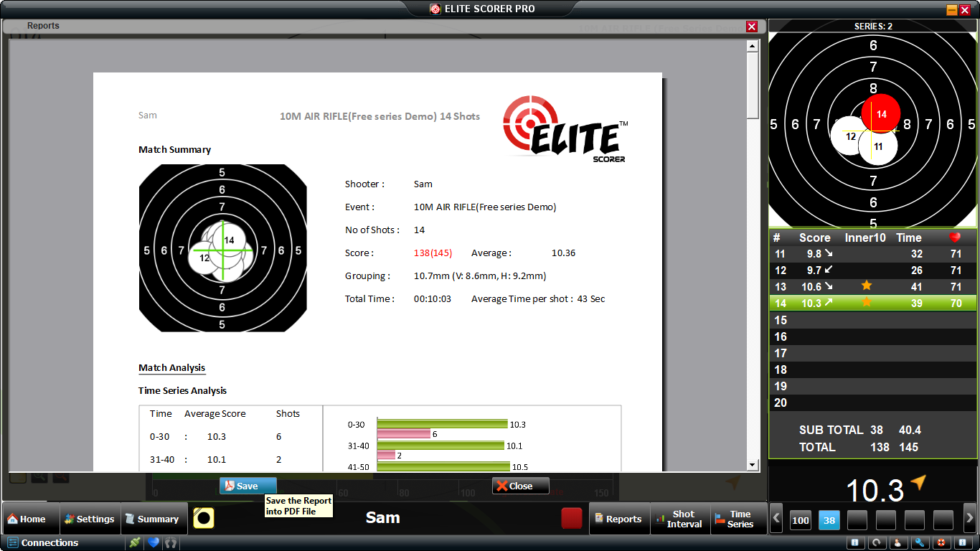Select series box showing 100
The width and height of the screenshot is (980, 551).
pyautogui.click(x=801, y=520)
